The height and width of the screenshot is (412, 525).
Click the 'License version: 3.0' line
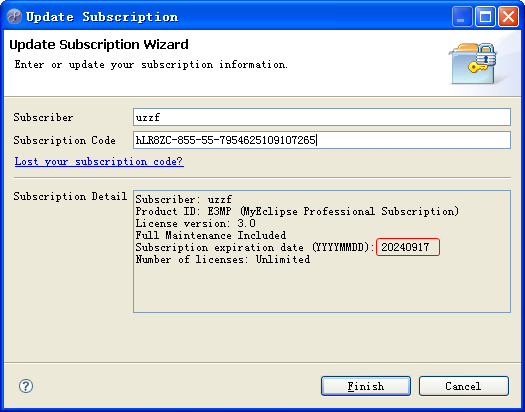pos(196,223)
